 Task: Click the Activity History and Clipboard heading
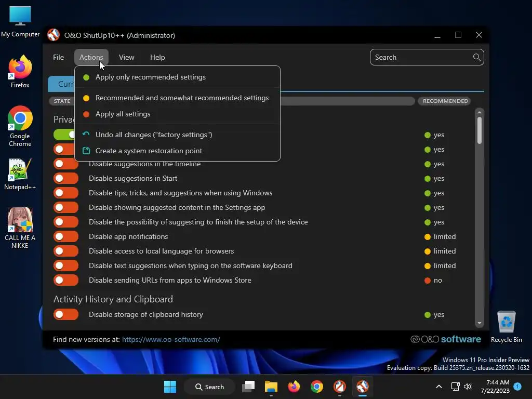(x=113, y=299)
